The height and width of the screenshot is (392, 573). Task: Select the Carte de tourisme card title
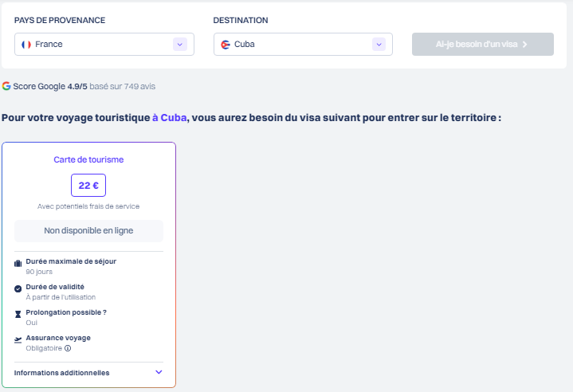[x=88, y=159]
